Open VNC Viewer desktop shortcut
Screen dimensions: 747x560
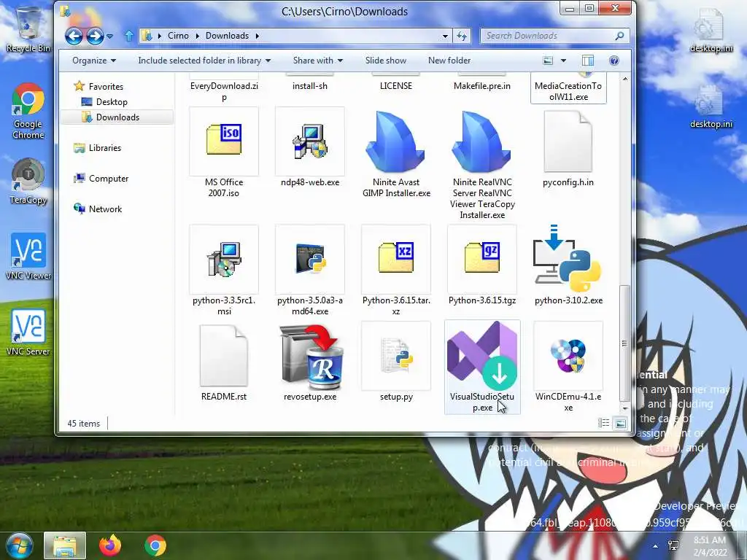point(28,256)
